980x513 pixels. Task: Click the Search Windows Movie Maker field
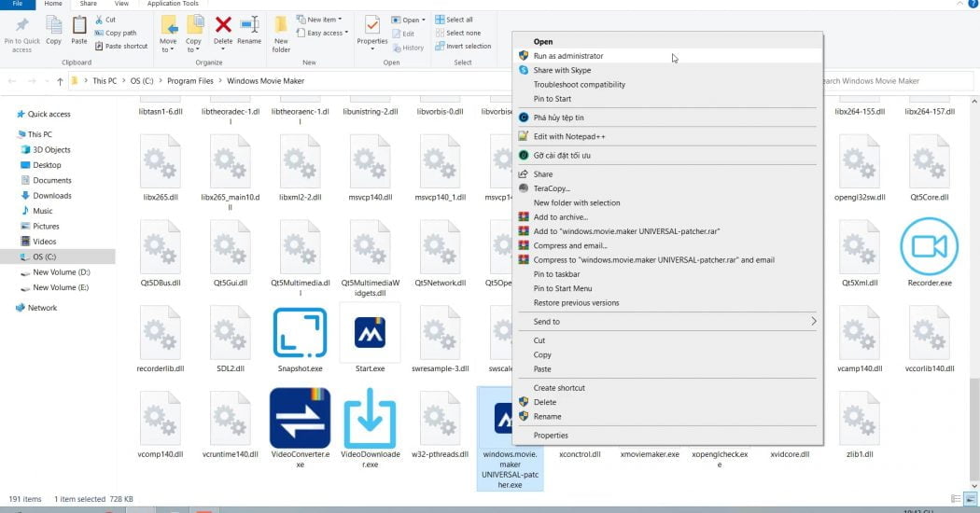click(x=898, y=81)
